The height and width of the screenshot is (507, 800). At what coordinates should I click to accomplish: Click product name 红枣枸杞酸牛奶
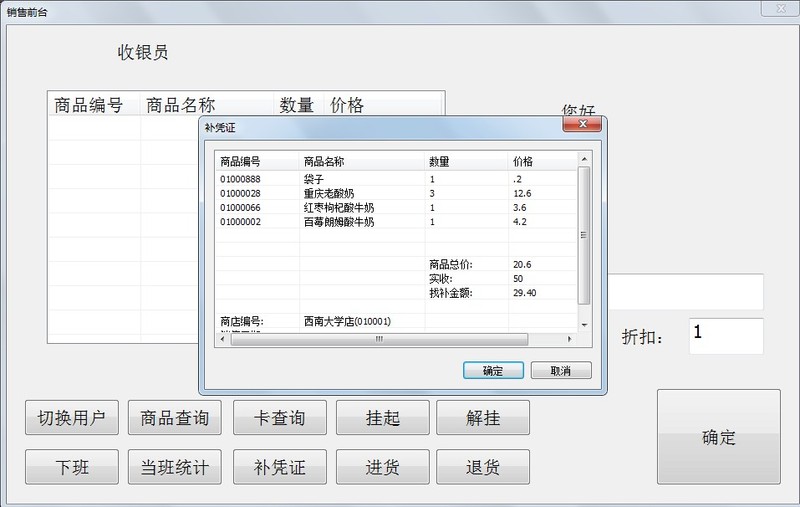[339, 208]
